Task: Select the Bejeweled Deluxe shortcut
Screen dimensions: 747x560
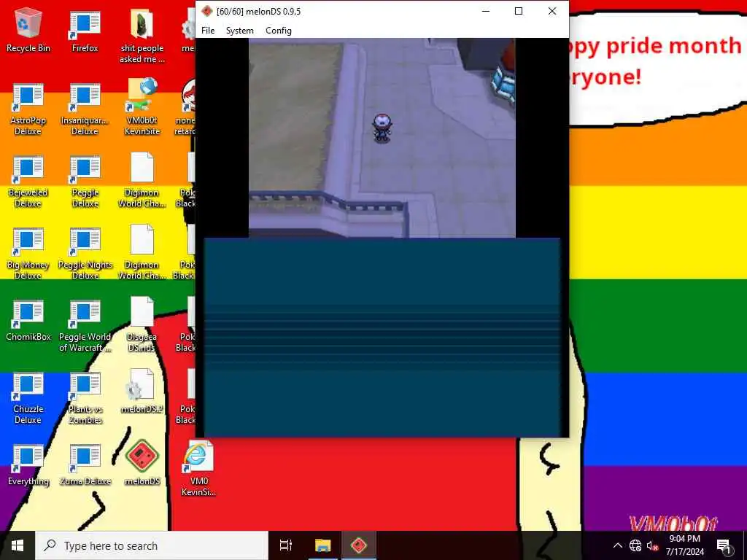Action: pyautogui.click(x=28, y=182)
